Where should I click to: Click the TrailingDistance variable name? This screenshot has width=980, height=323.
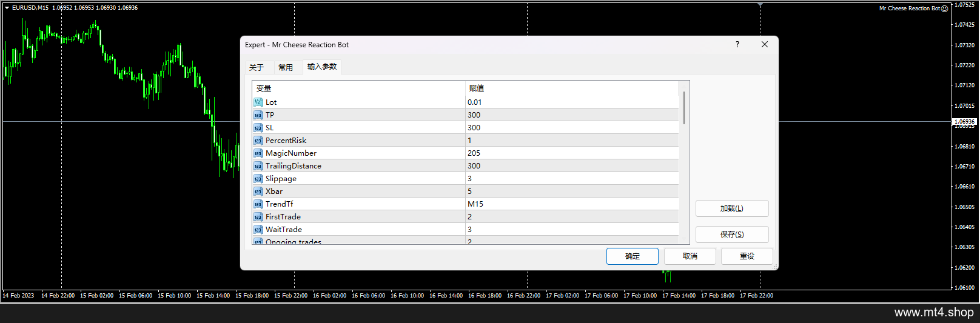pyautogui.click(x=294, y=166)
